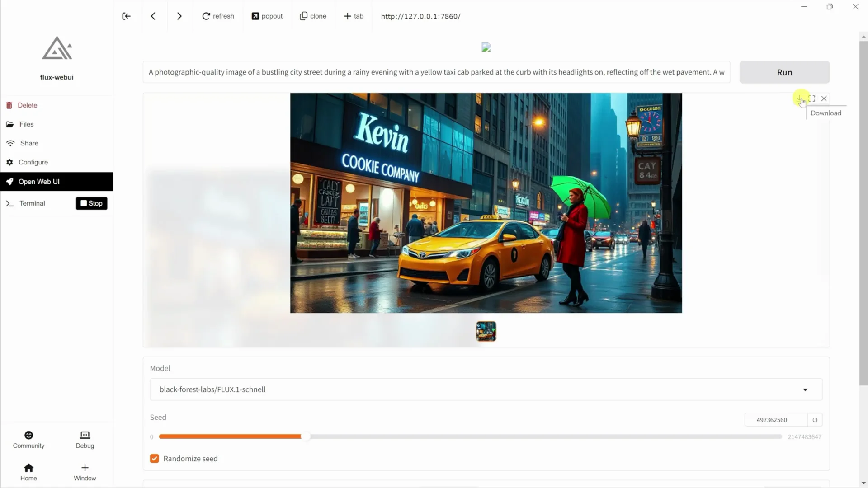The image size is (868, 488).
Task: Click the popout toolbar button
Action: [x=267, y=16]
